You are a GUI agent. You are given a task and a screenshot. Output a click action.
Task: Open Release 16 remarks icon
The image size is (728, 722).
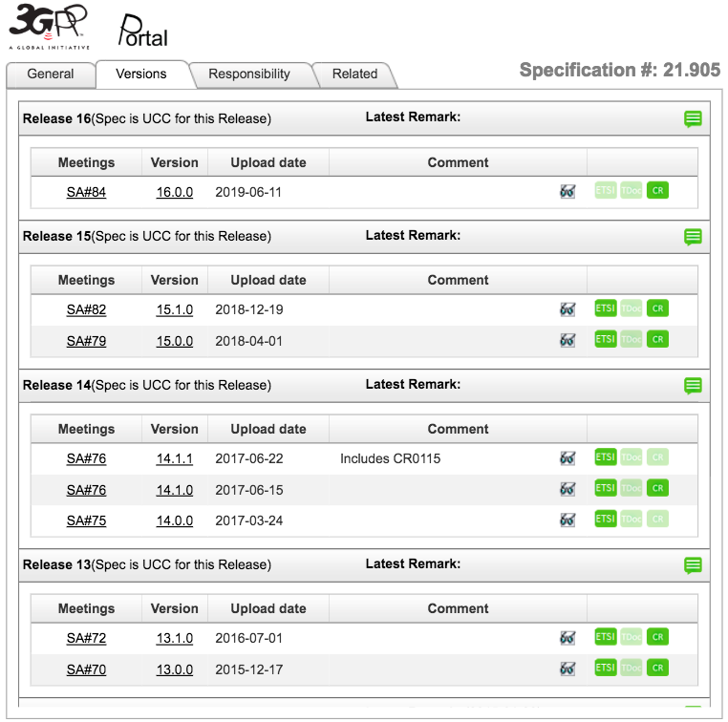[x=693, y=118]
